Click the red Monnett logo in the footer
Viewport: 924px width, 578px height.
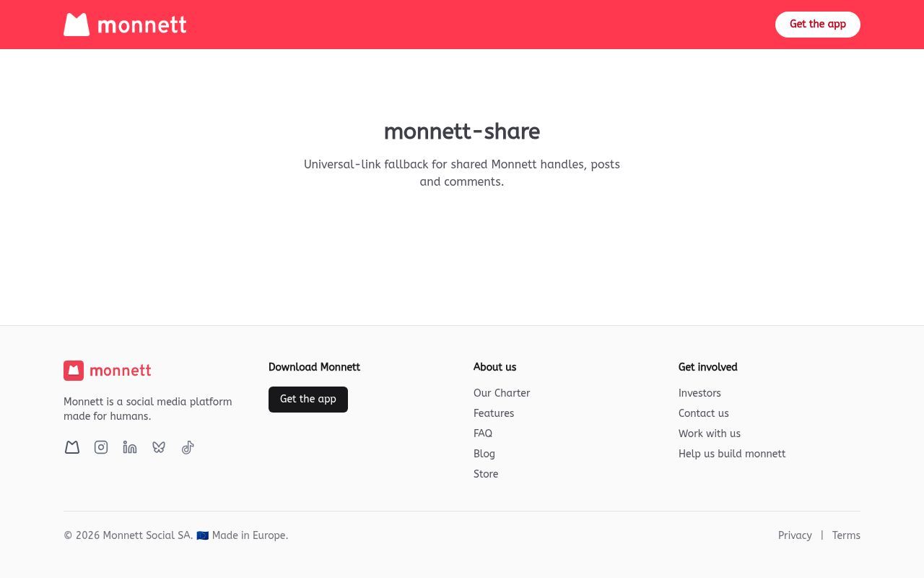(108, 371)
